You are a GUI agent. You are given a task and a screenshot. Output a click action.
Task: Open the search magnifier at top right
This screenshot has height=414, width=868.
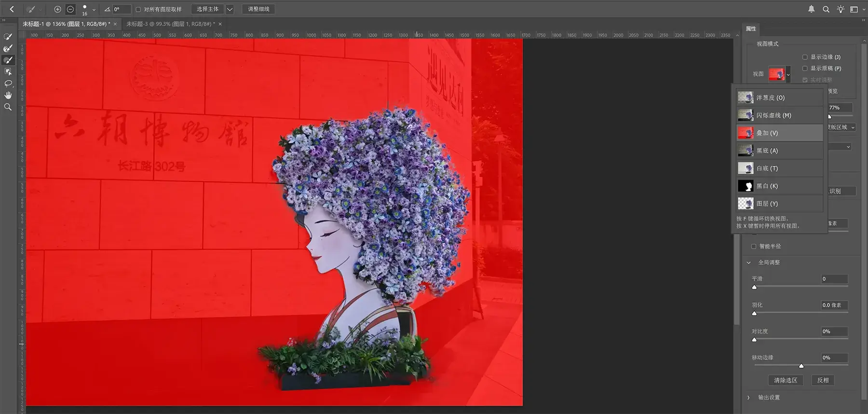pos(826,9)
